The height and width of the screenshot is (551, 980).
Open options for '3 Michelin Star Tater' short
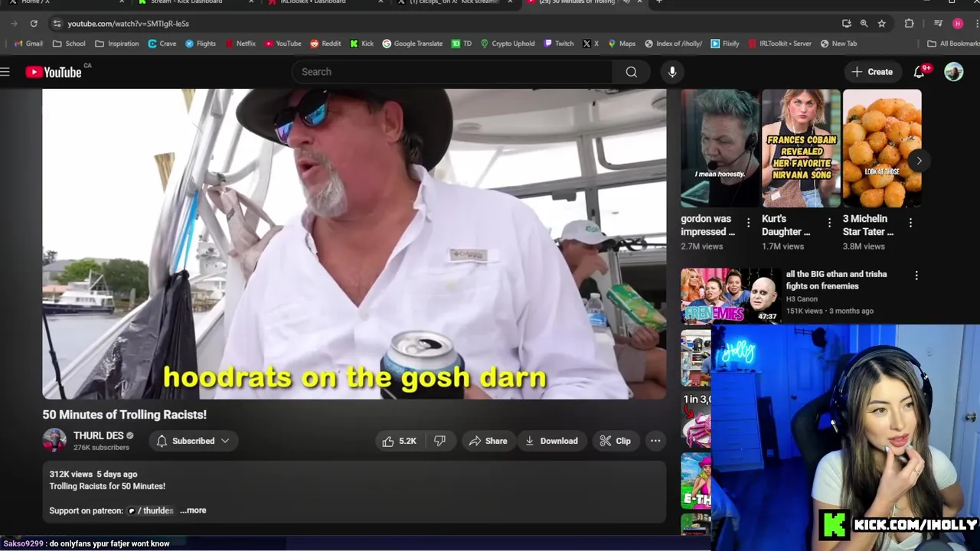pos(910,223)
